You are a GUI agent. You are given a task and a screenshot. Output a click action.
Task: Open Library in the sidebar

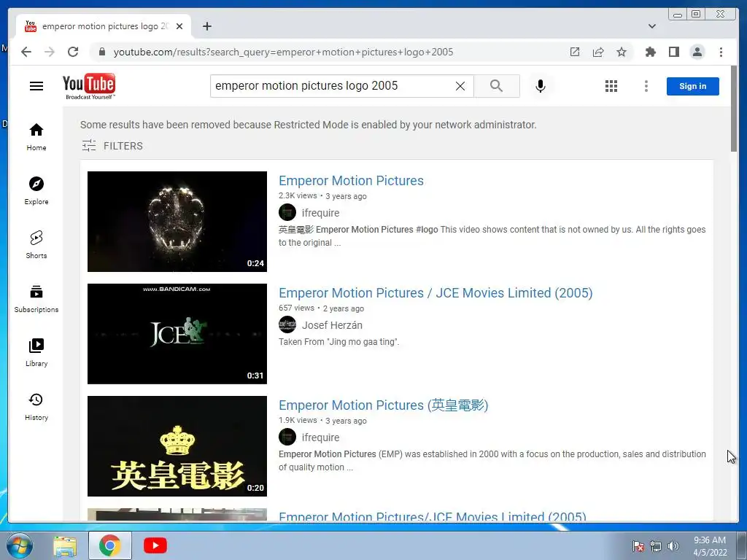pyautogui.click(x=36, y=352)
